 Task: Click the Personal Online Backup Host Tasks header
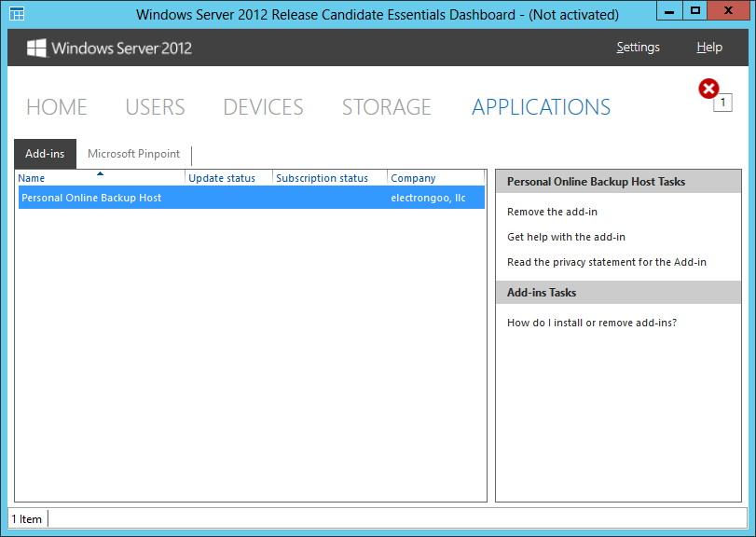coord(619,182)
